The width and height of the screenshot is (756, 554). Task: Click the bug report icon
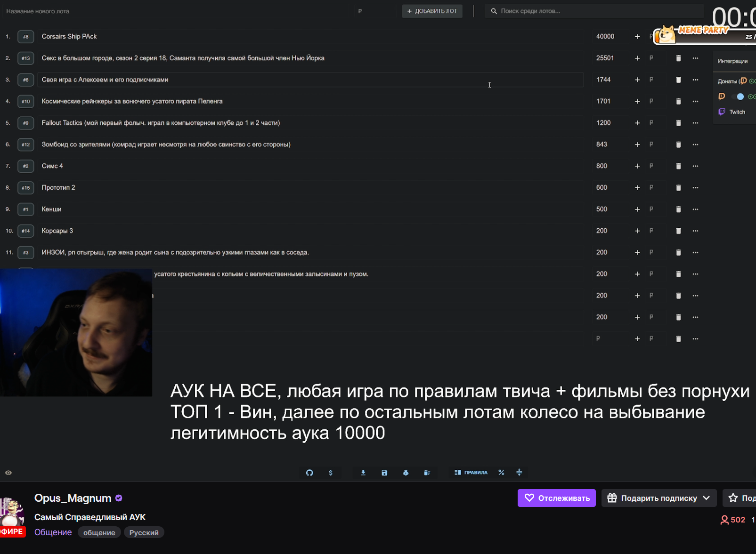tap(406, 473)
